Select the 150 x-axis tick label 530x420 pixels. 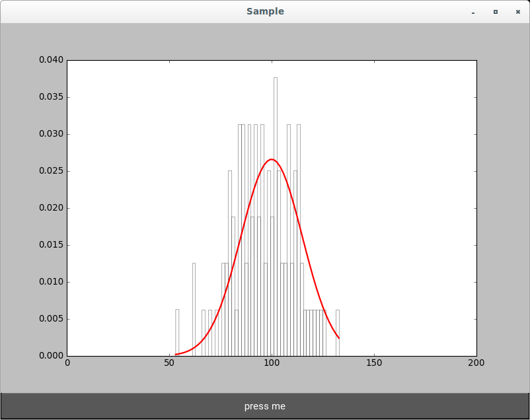pos(374,363)
